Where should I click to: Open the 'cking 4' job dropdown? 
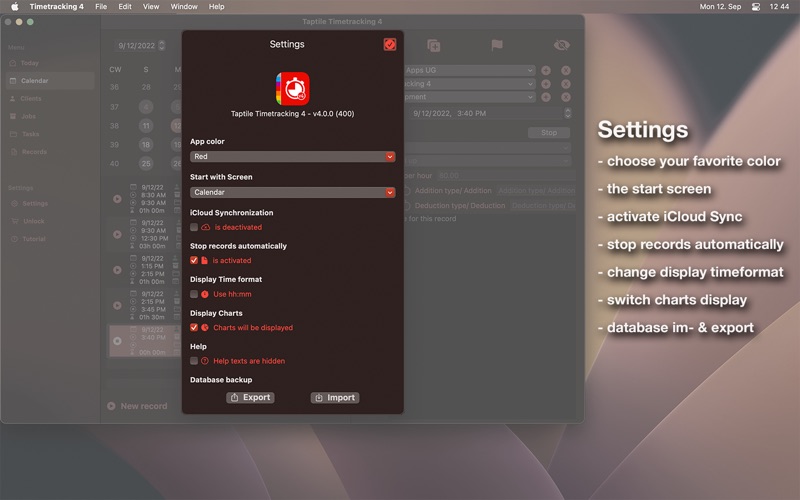(469, 84)
